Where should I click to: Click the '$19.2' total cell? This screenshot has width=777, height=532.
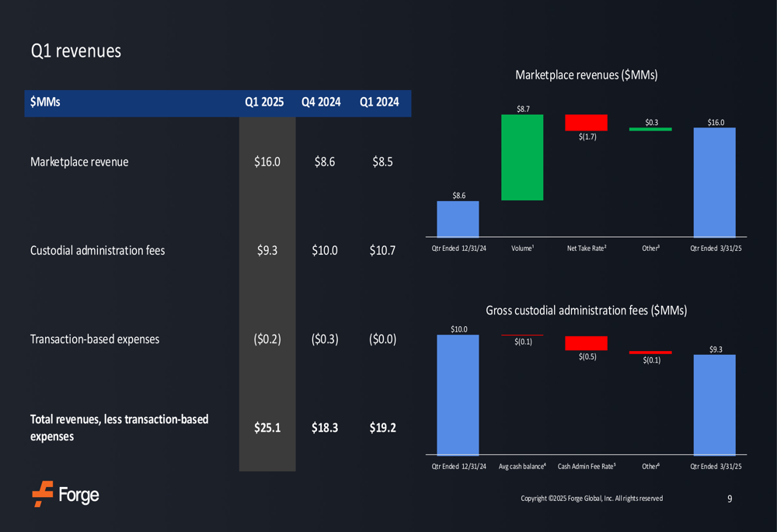point(382,428)
